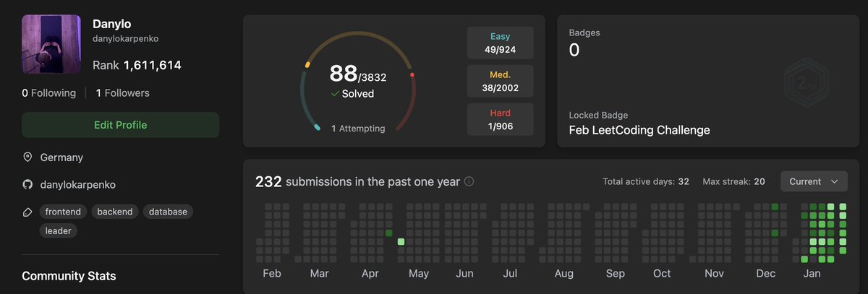This screenshot has width=868, height=294.
Task: Open the Current year dropdown
Action: coord(814,181)
